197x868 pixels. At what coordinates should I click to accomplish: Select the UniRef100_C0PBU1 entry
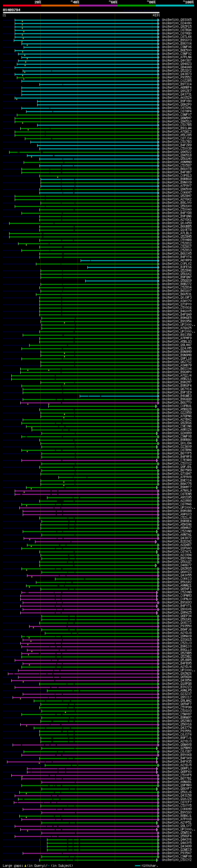click(177, 406)
